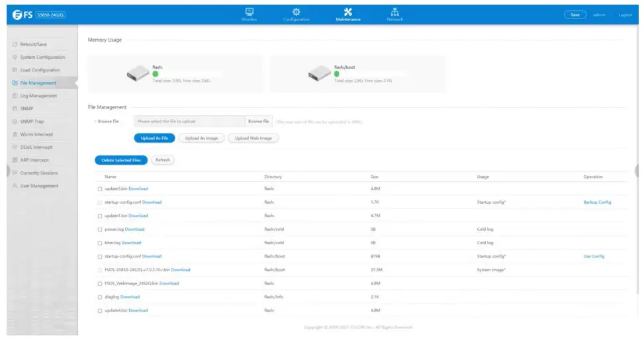The height and width of the screenshot is (342, 644).
Task: Open the Monitor section icon
Action: tap(250, 11)
